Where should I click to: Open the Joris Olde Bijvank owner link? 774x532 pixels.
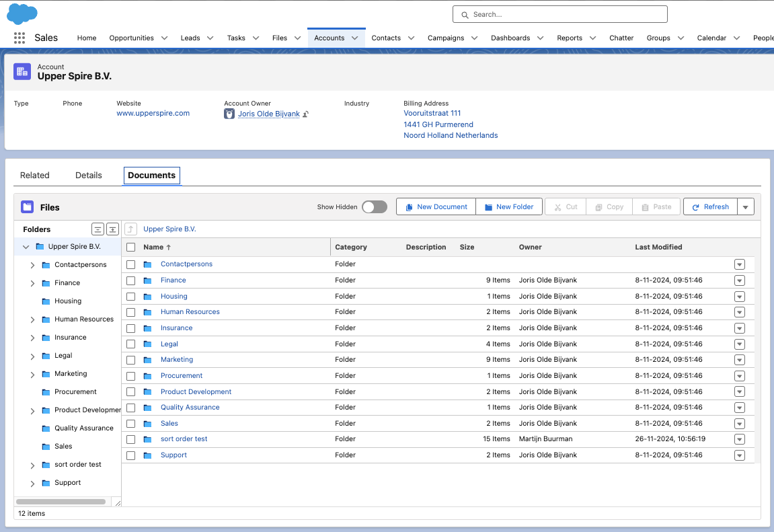click(268, 114)
